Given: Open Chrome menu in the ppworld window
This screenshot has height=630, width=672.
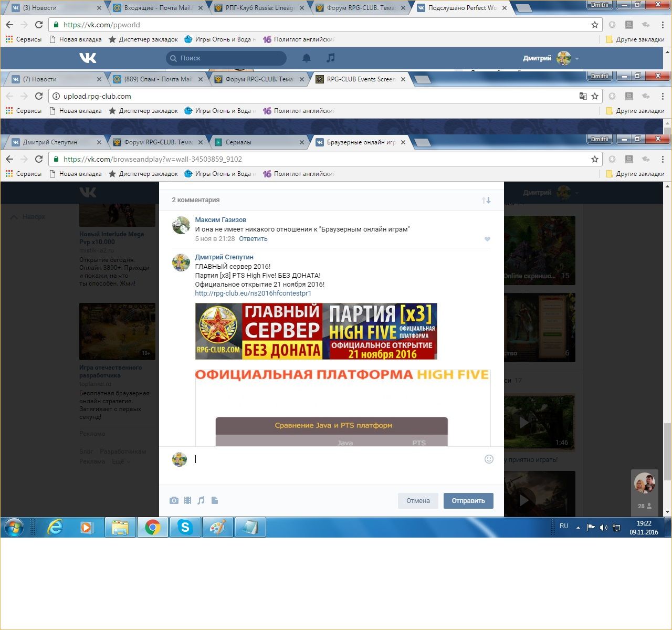Looking at the screenshot, I should click(x=663, y=25).
